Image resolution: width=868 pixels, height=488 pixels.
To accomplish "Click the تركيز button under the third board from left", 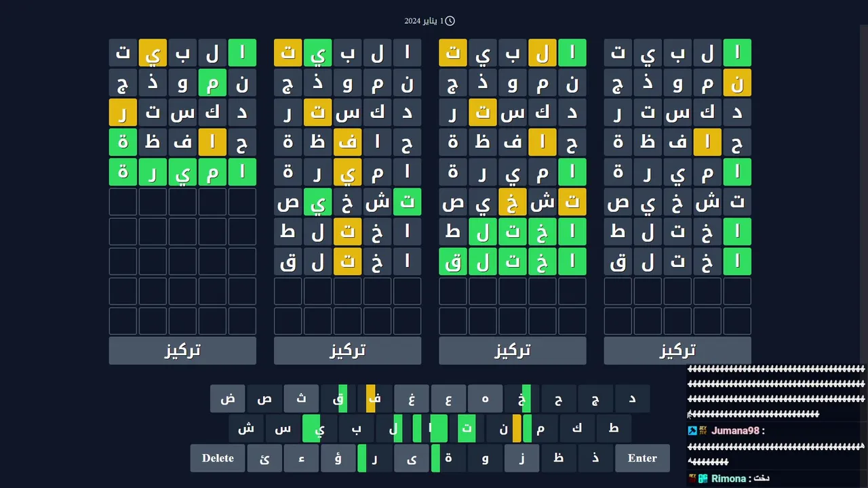I will click(x=513, y=350).
